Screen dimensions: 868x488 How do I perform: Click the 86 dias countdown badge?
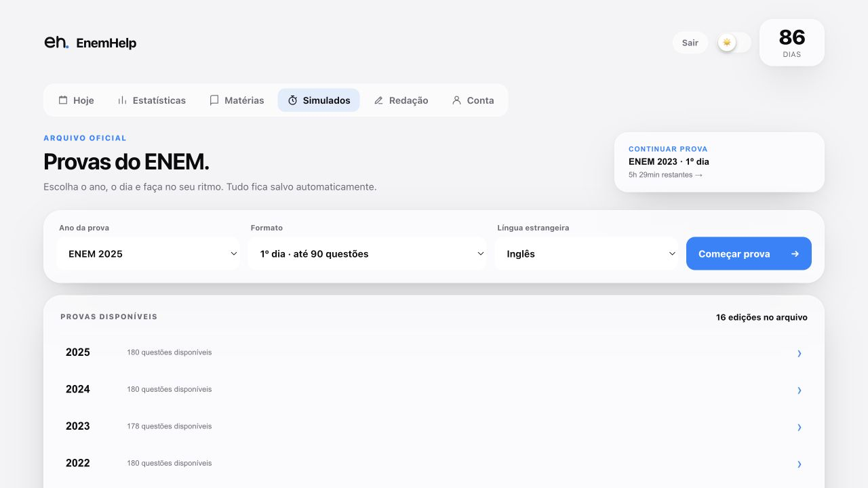click(x=792, y=43)
